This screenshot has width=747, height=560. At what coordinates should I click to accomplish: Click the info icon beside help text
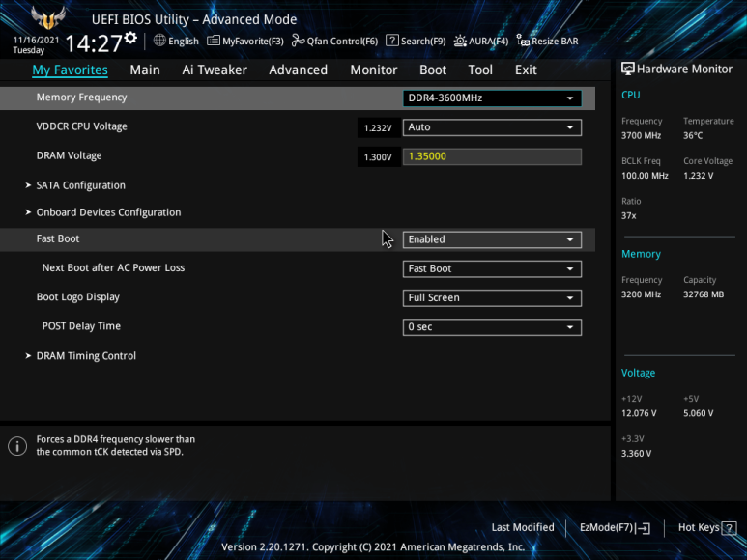17,446
